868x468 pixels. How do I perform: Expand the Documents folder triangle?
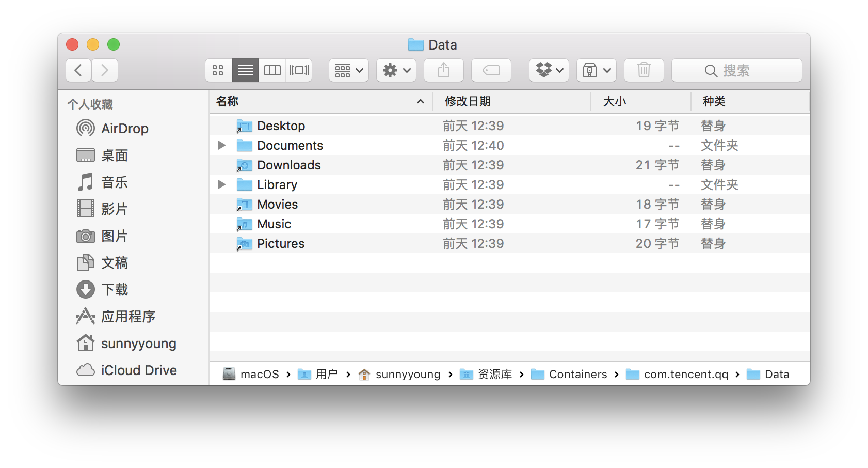point(222,146)
